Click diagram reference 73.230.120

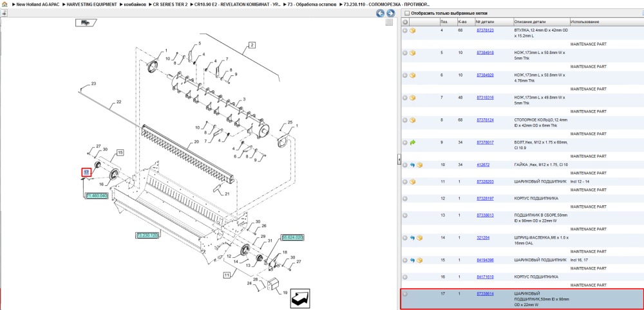pyautogui.click(x=147, y=235)
